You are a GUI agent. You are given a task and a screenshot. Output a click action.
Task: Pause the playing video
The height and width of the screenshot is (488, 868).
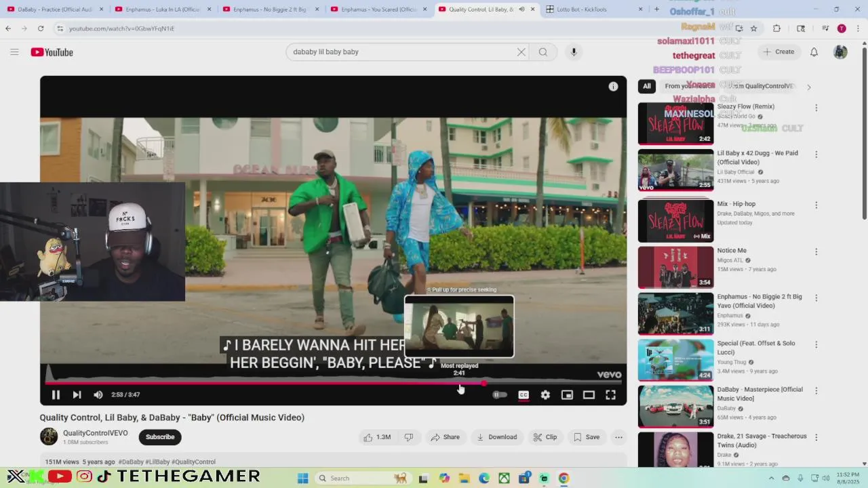(56, 395)
